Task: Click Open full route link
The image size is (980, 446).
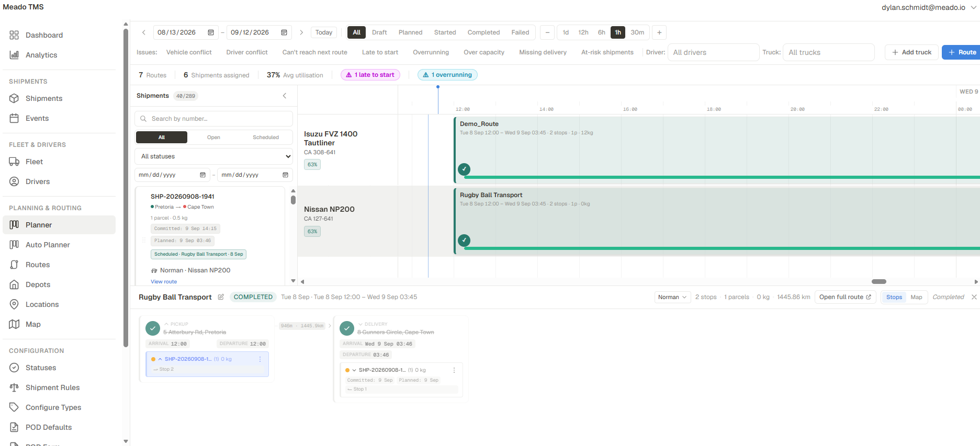Action: coord(845,297)
